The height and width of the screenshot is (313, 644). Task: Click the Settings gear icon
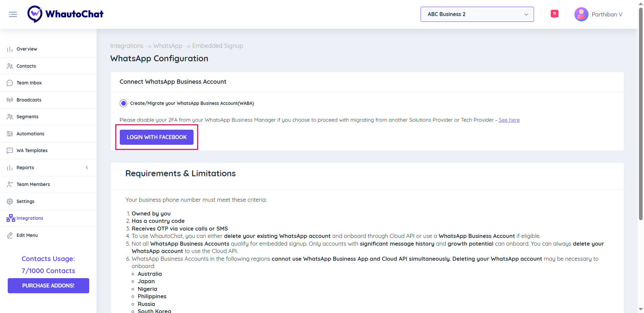[x=10, y=201]
